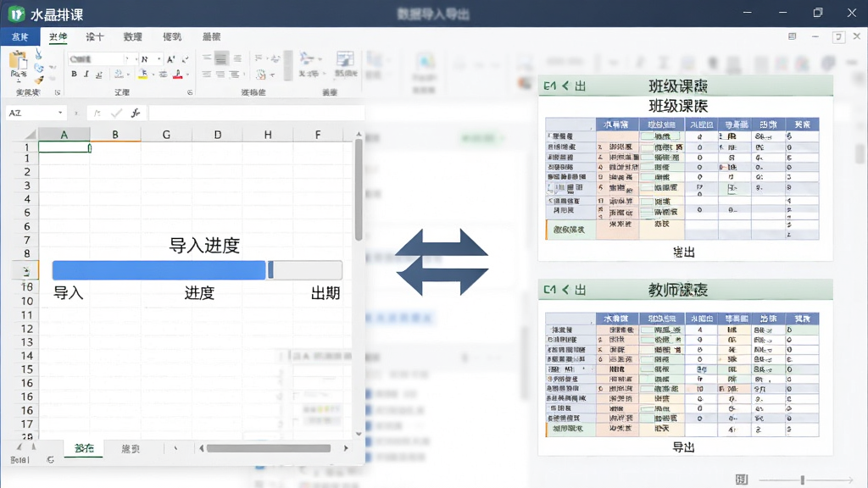The width and height of the screenshot is (868, 488).
Task: Toggle Bold formatting button
Action: (x=74, y=74)
